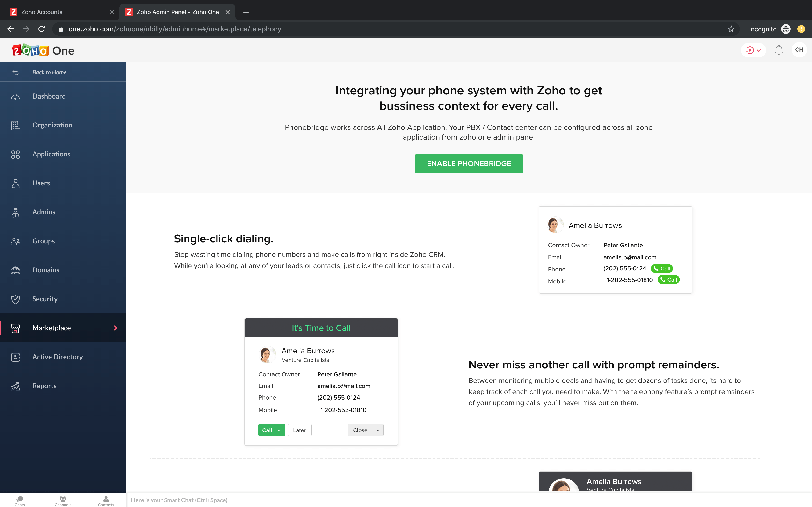The height and width of the screenshot is (507, 812).
Task: Open the Dashboard from sidebar
Action: [49, 96]
